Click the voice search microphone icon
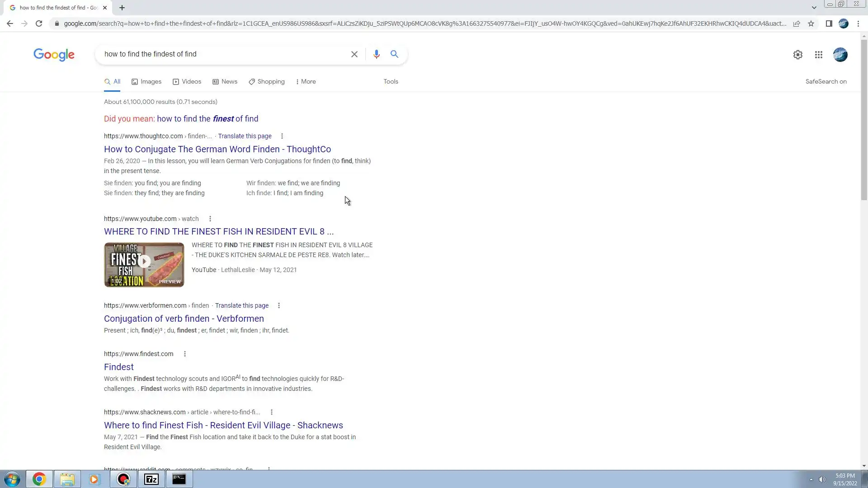The width and height of the screenshot is (868, 488). [x=376, y=54]
